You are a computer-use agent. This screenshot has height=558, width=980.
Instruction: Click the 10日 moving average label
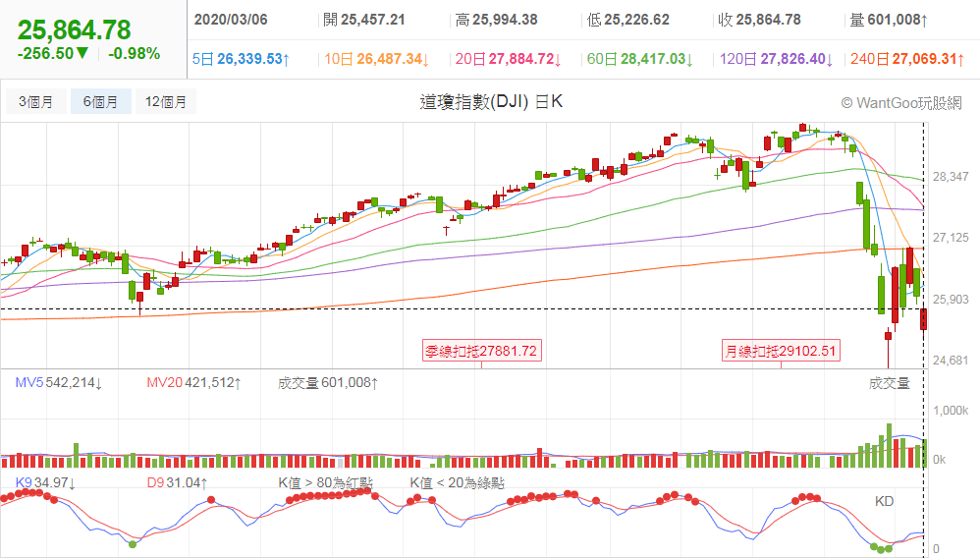point(337,59)
